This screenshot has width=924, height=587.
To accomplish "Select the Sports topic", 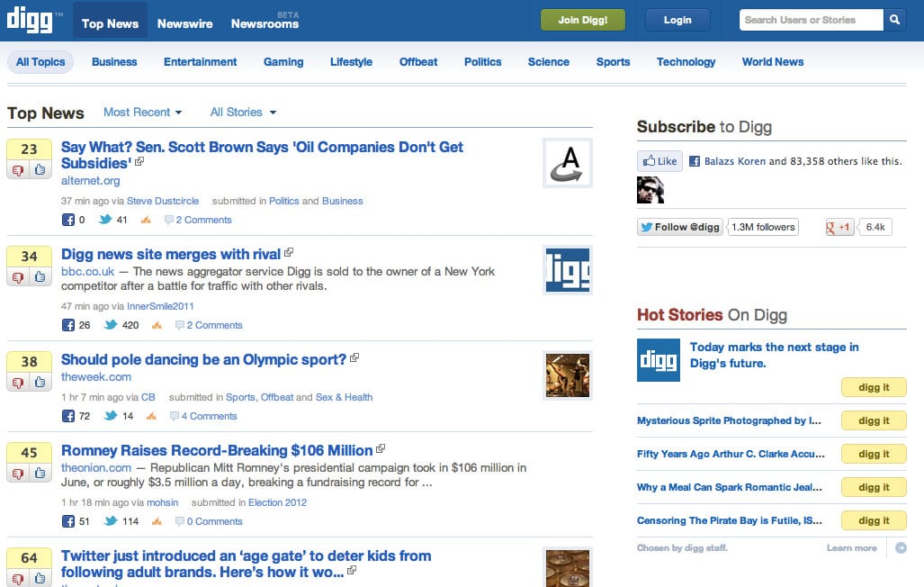I will 613,62.
